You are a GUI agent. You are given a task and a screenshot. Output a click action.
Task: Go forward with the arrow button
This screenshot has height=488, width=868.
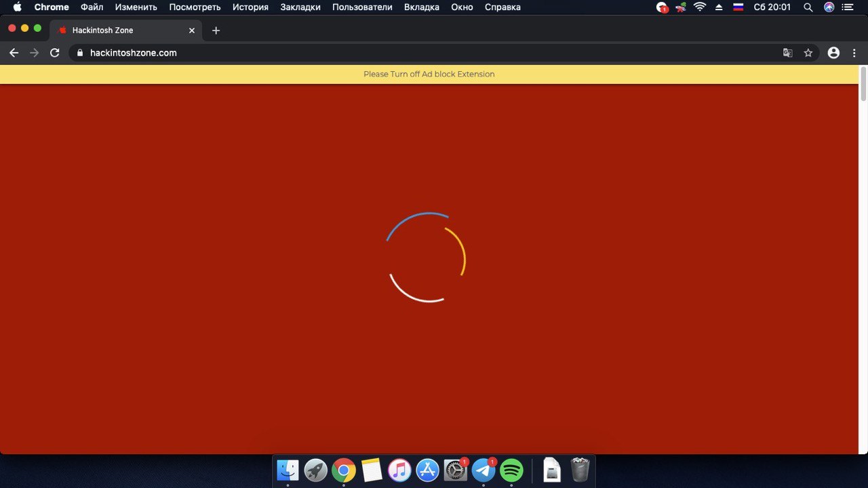click(34, 53)
